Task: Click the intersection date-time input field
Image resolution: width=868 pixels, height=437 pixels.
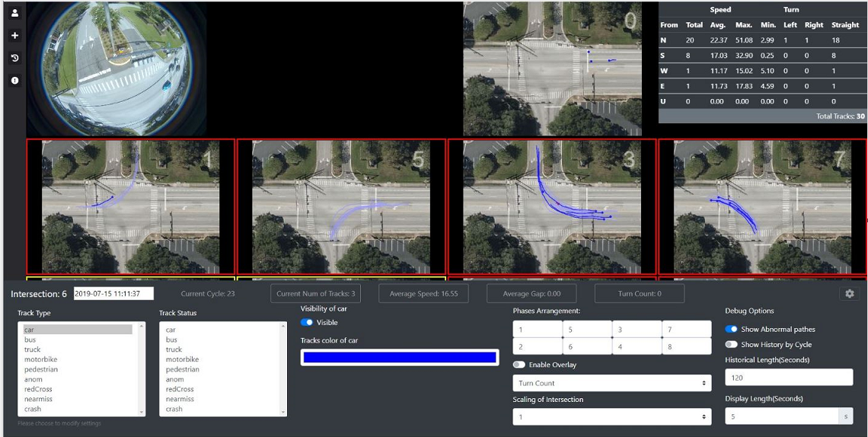Action: pyautogui.click(x=113, y=294)
